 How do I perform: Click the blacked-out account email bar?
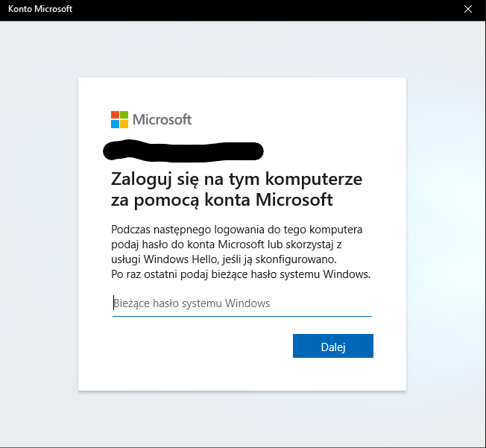tap(183, 151)
